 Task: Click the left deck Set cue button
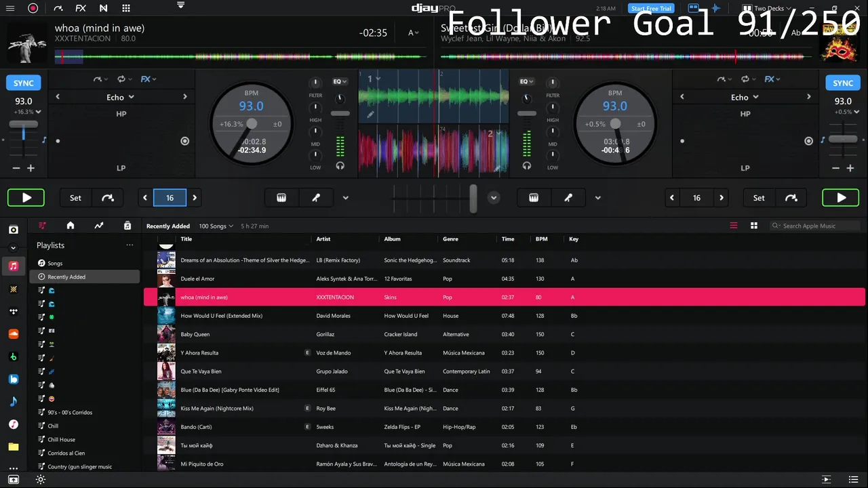75,198
